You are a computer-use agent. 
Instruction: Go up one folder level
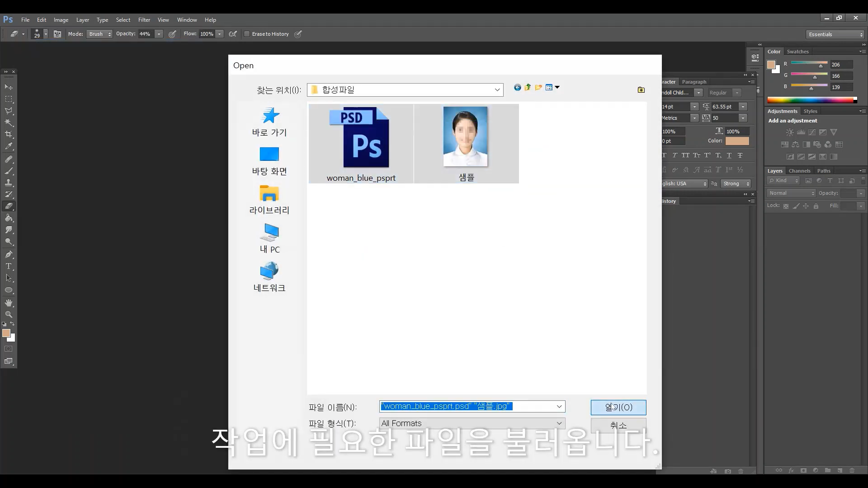(x=528, y=88)
